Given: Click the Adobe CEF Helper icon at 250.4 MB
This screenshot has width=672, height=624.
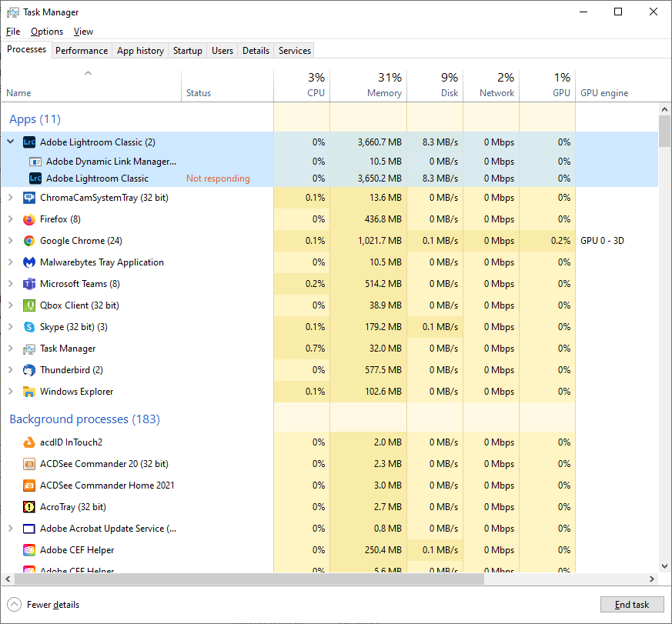Looking at the screenshot, I should [29, 550].
